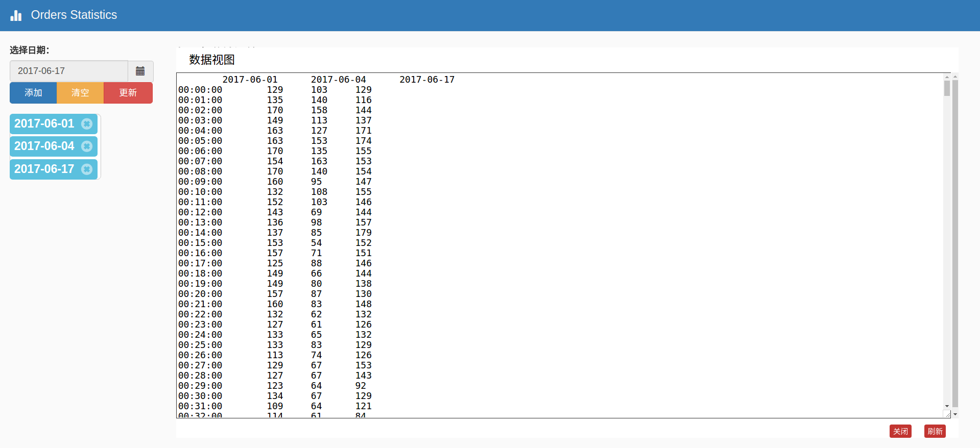Click the data textarea's scrollbar up arrow
980x448 pixels.
point(947,77)
